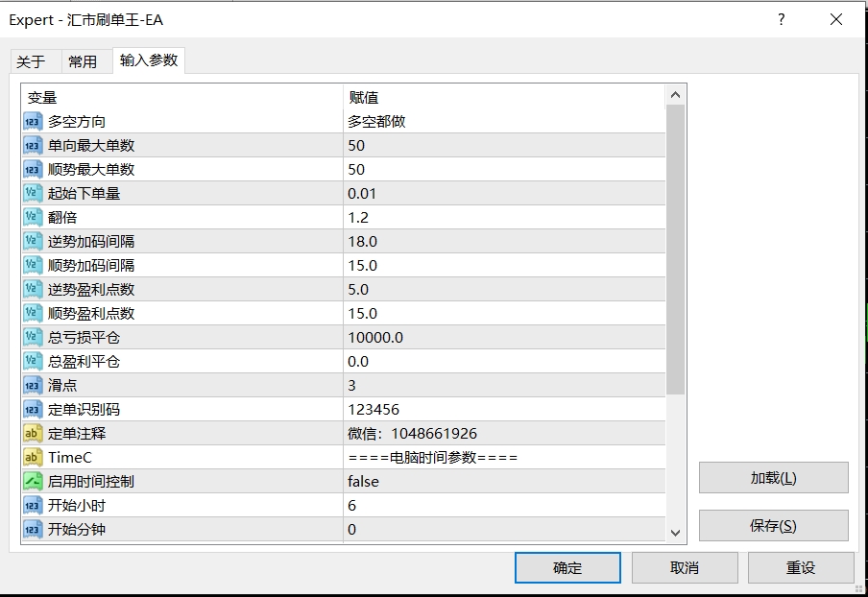
Task: Open the 多空都做 value dropdown
Action: click(x=504, y=121)
